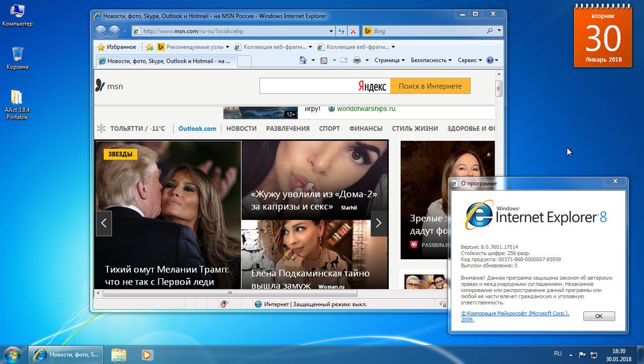Click the msn logo on the page
The height and width of the screenshot is (364, 644).
(x=109, y=86)
